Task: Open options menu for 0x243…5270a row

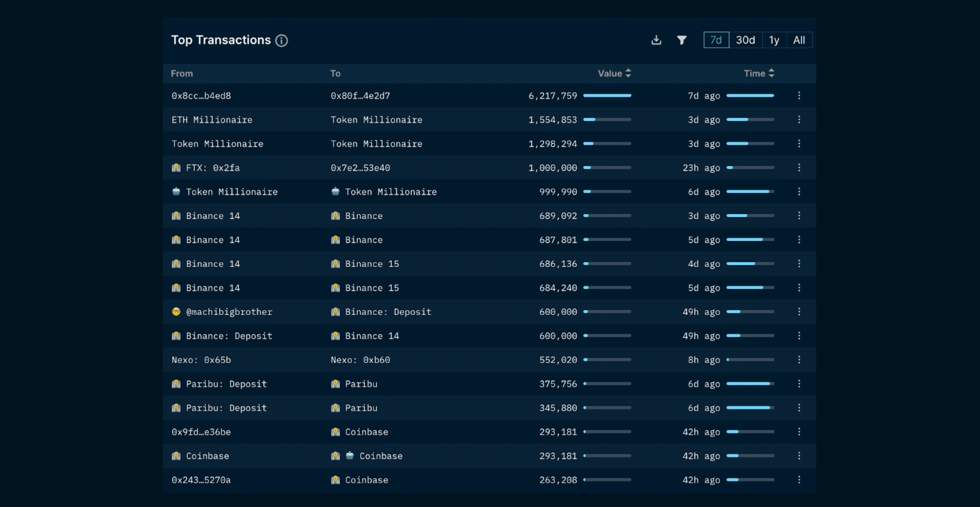Action: tap(799, 480)
